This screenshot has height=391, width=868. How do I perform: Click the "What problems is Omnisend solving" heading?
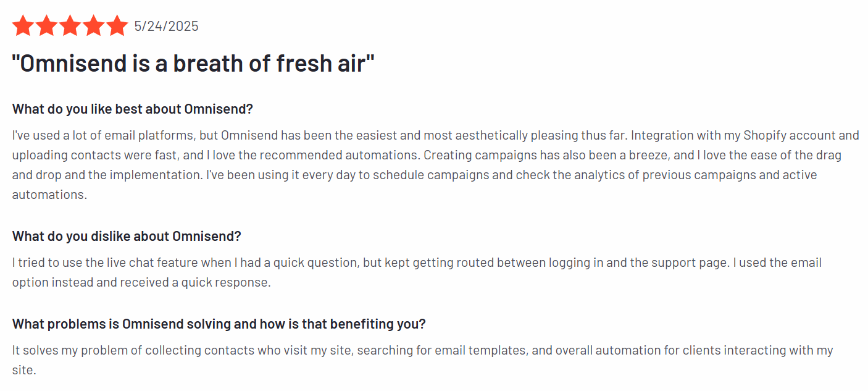click(219, 324)
